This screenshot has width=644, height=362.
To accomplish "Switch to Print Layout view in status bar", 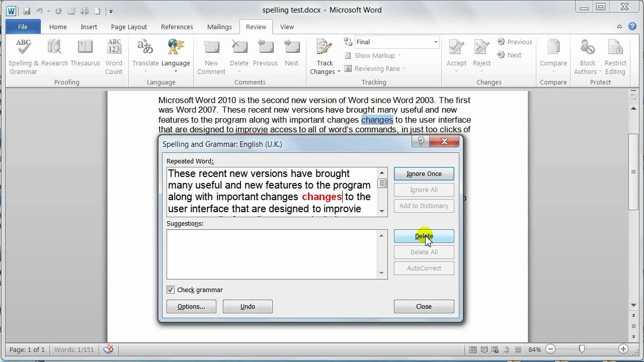I will click(473, 349).
